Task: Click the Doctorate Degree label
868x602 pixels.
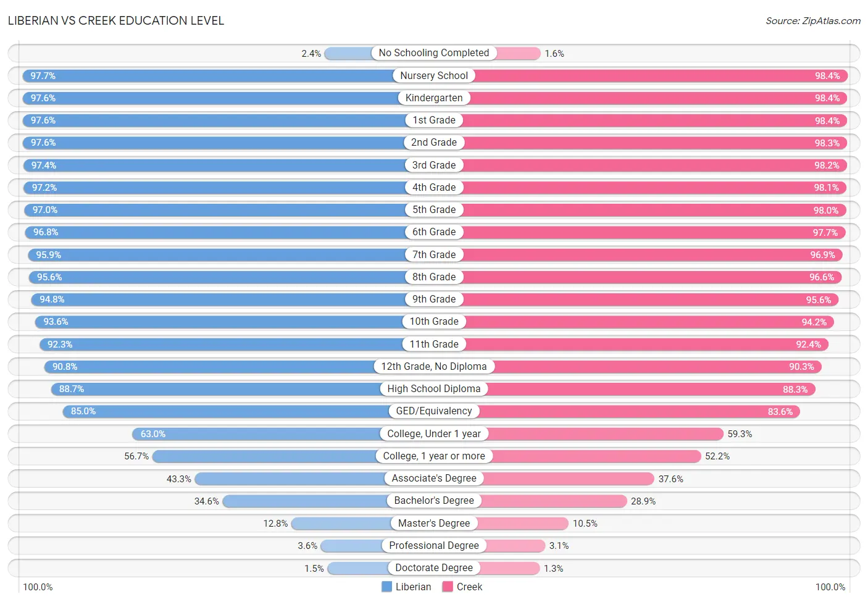Action: [x=434, y=567]
